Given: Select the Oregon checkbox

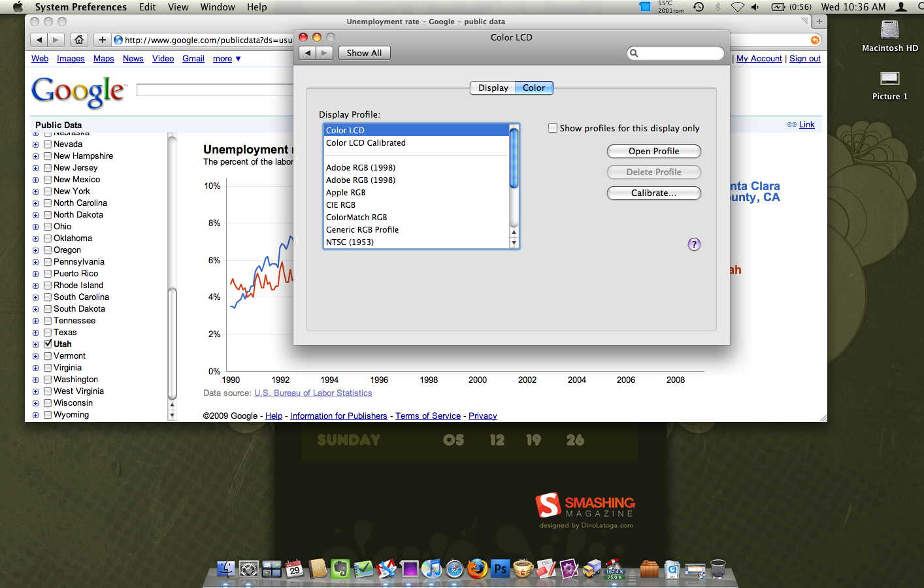Looking at the screenshot, I should coord(48,250).
